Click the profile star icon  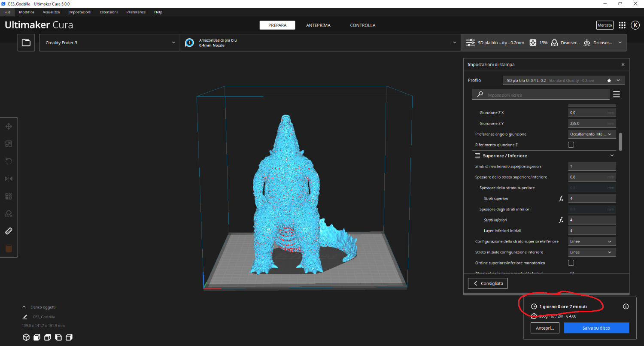coord(609,80)
